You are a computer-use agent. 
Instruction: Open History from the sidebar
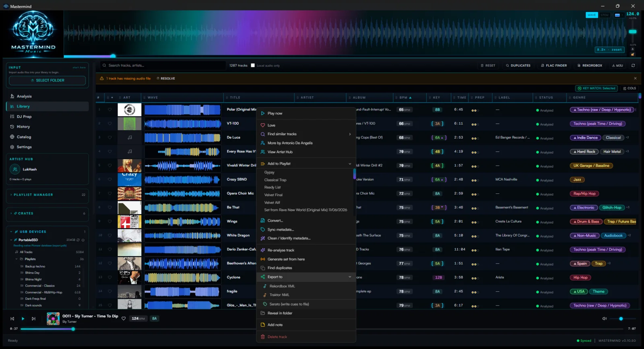[x=47, y=127]
